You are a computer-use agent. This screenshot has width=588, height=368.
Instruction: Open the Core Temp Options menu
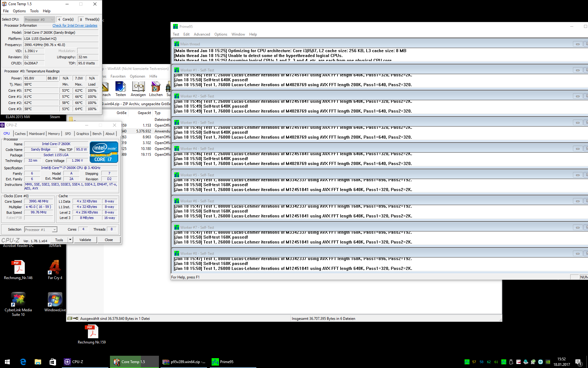coord(19,11)
